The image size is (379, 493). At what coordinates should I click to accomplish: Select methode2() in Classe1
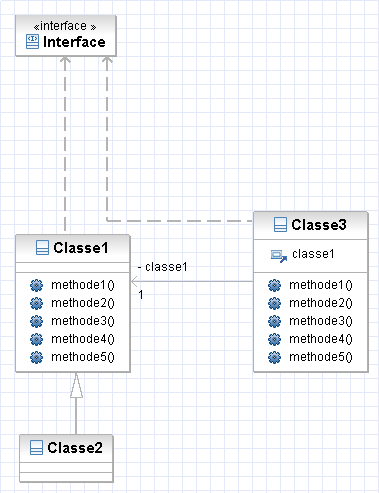(x=83, y=303)
